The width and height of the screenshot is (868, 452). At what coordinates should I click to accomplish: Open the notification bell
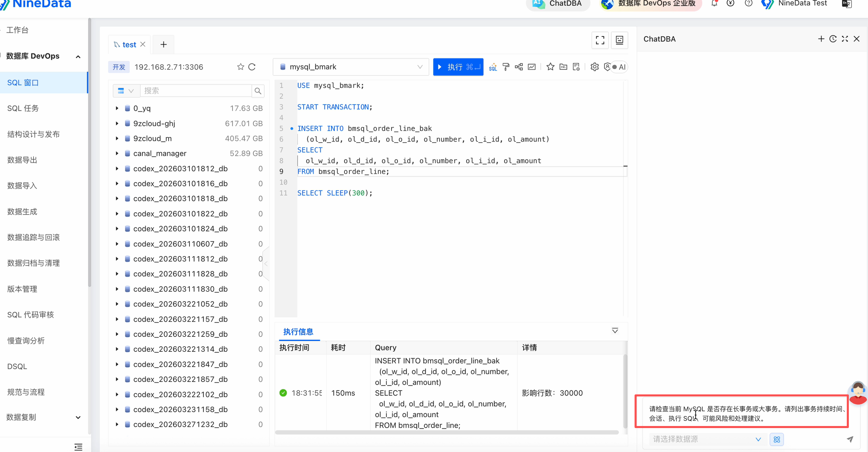pos(714,3)
